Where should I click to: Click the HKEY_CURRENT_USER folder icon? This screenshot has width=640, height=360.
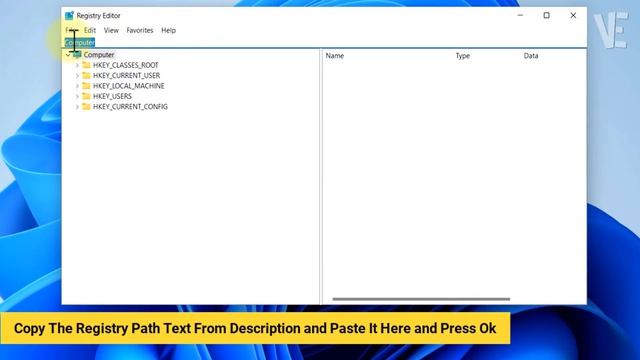coord(86,75)
